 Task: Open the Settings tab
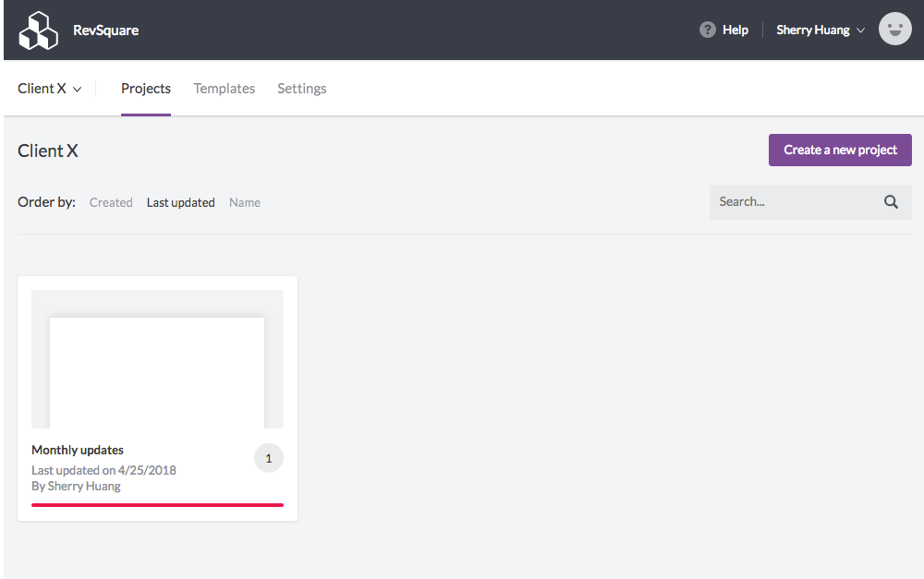301,88
